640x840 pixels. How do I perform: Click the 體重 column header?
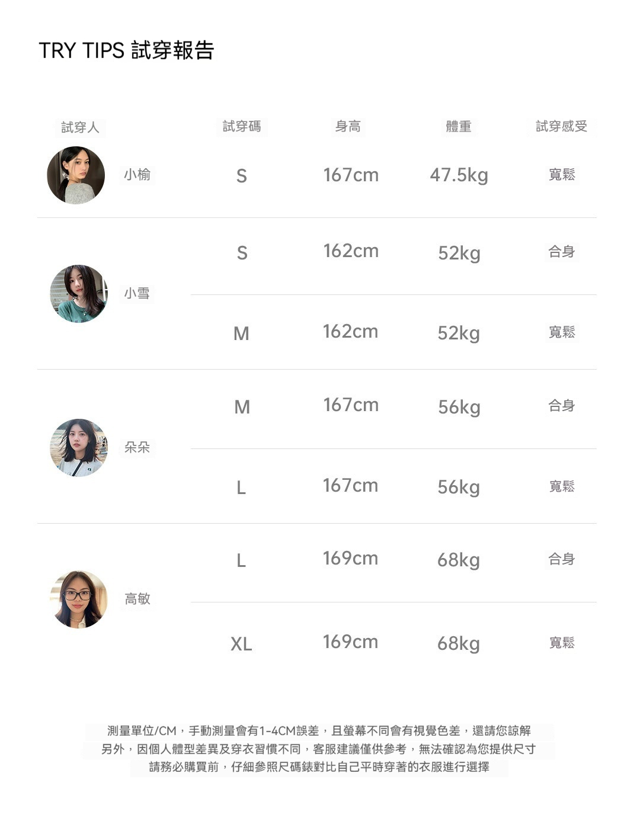click(x=459, y=126)
